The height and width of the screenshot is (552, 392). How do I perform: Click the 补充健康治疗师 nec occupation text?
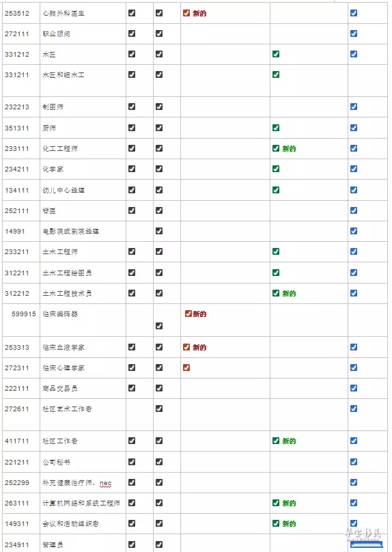[x=77, y=483]
